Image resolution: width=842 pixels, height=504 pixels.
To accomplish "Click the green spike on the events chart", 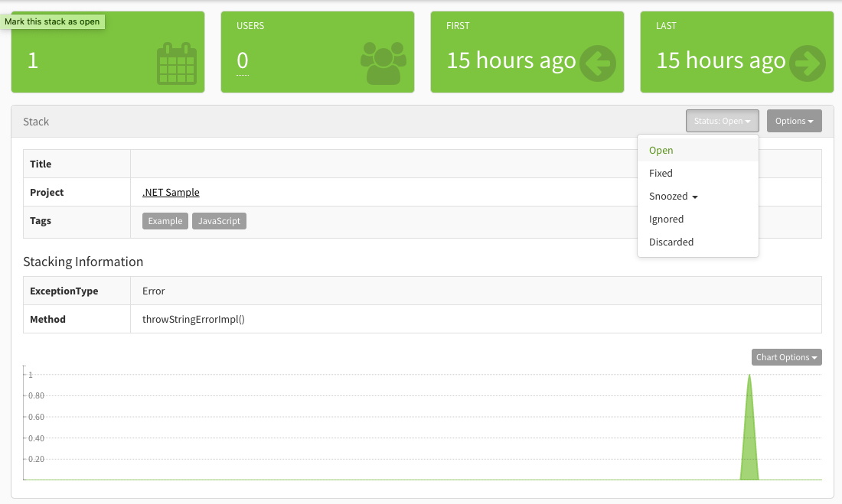I will point(749,436).
